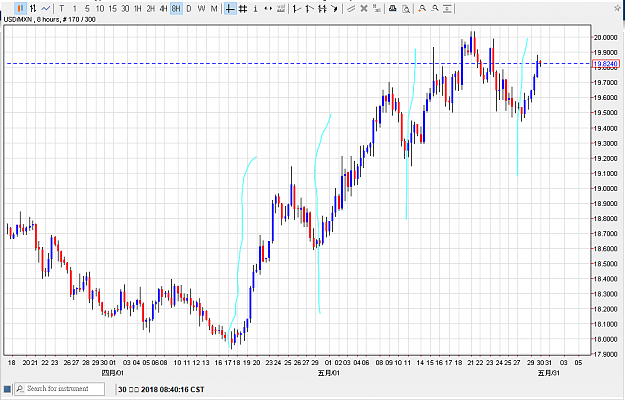Click fit-chart vertical scaling icon
The width and height of the screenshot is (625, 400).
(x=448, y=9)
